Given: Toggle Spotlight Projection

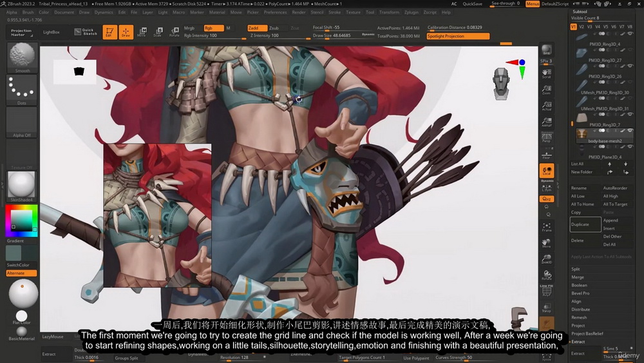Looking at the screenshot, I should (x=458, y=36).
